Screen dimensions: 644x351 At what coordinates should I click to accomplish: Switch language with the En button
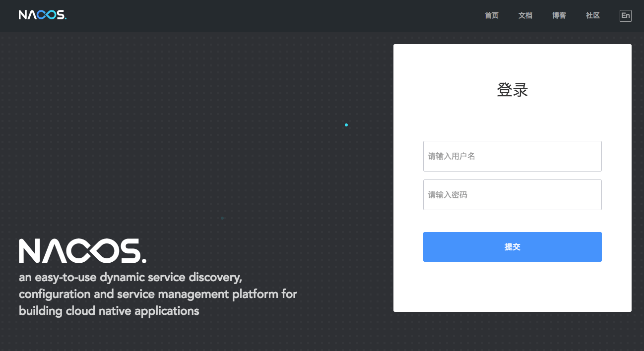[x=626, y=15]
